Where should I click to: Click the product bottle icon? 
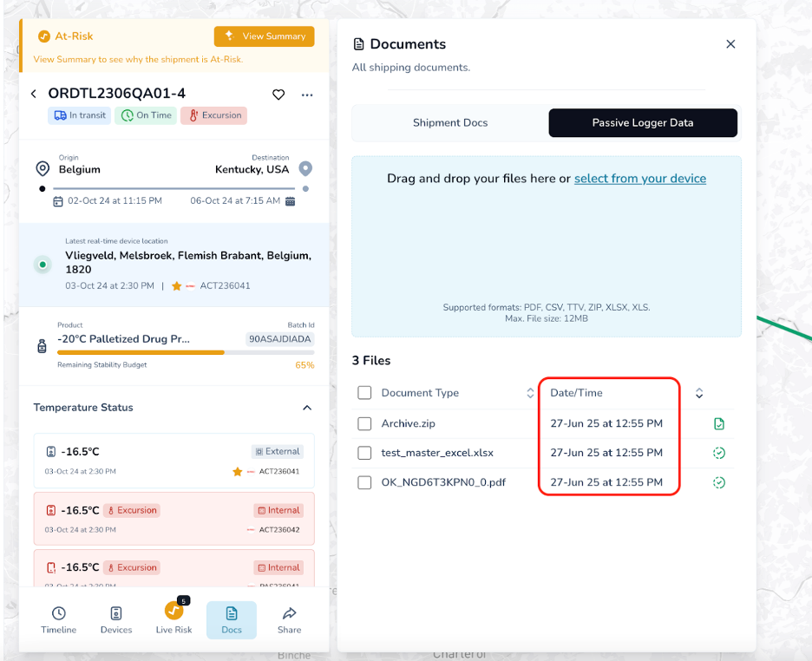42,346
